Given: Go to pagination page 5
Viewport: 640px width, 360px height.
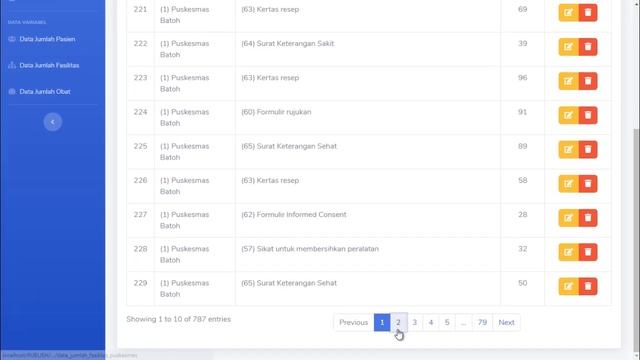Looking at the screenshot, I should click(447, 322).
